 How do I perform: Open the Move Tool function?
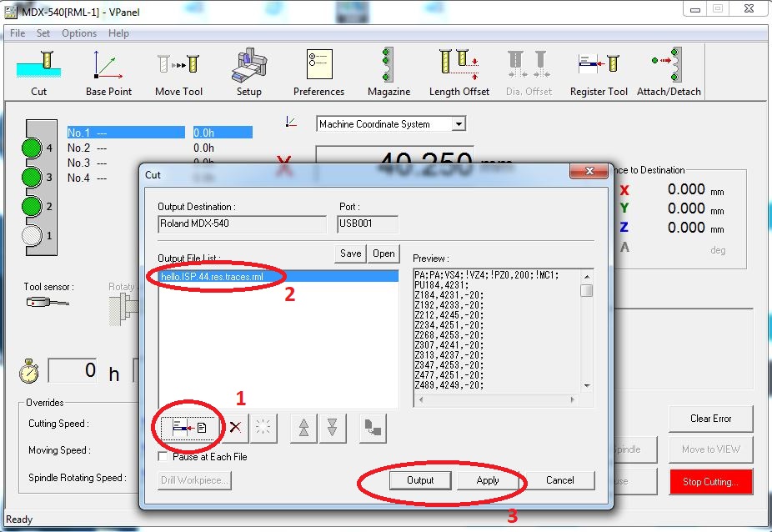[178, 73]
